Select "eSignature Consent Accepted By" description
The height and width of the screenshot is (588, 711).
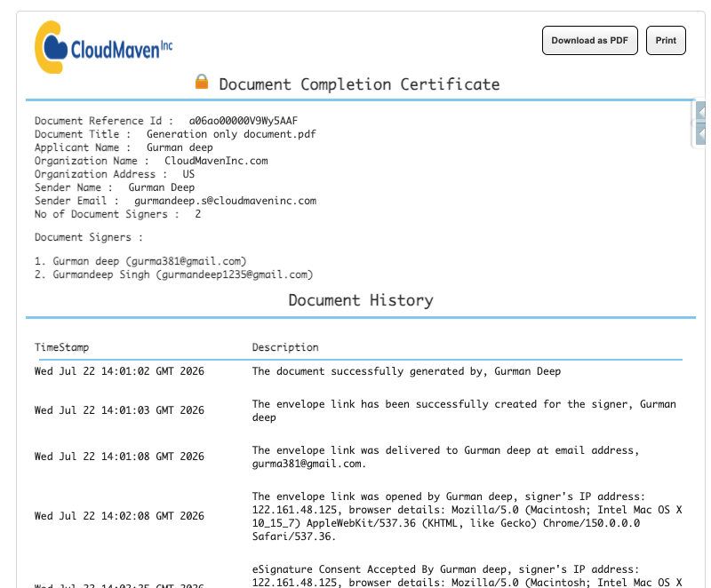pos(467,576)
